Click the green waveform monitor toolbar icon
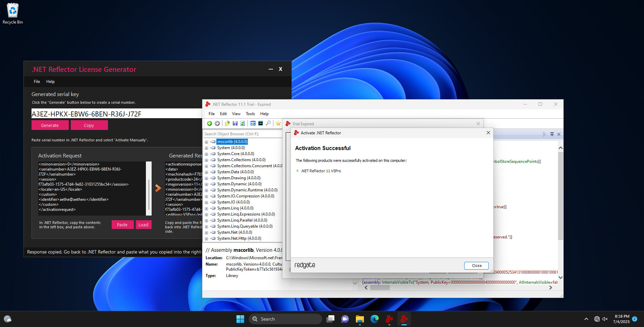 pos(261,124)
